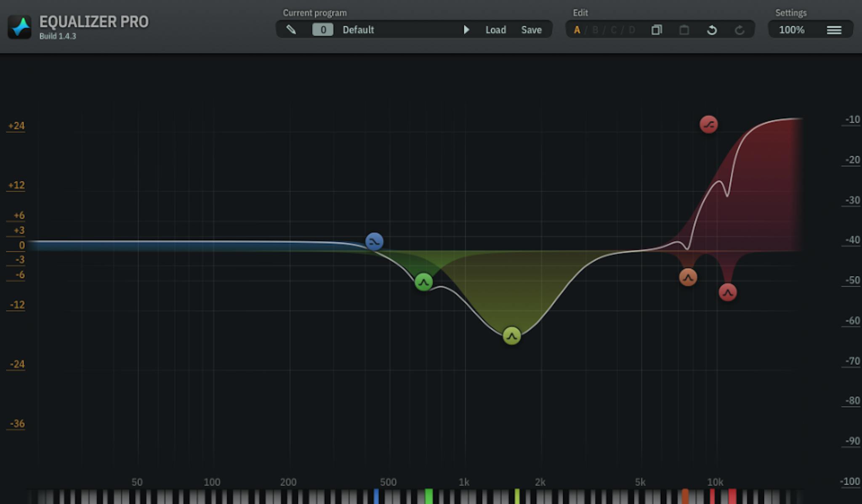Click the redo arrow icon

click(x=740, y=30)
